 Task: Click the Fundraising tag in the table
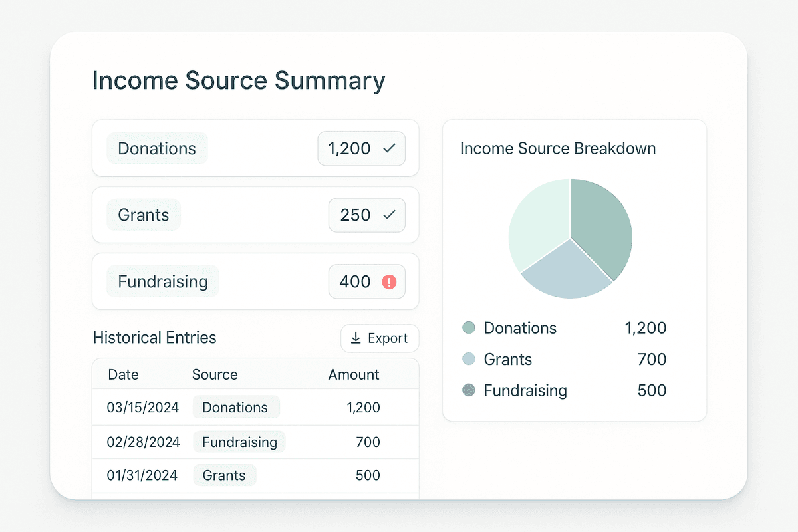(239, 442)
